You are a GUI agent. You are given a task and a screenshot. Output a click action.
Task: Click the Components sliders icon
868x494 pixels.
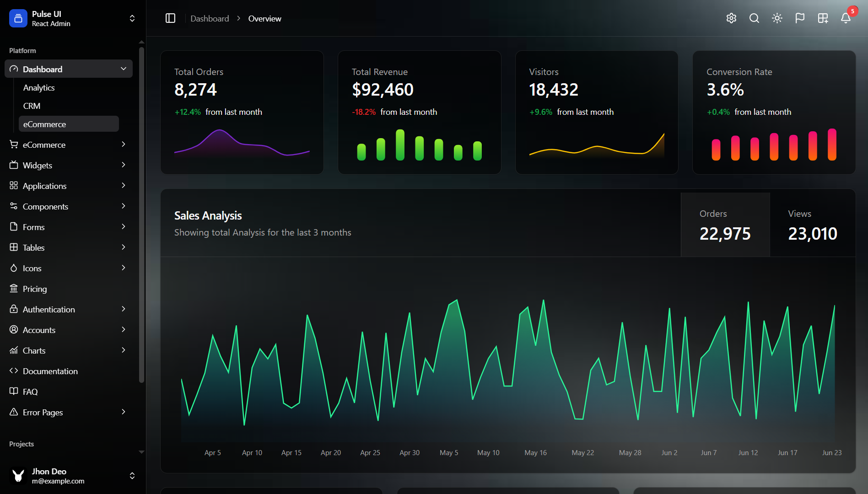[14, 206]
